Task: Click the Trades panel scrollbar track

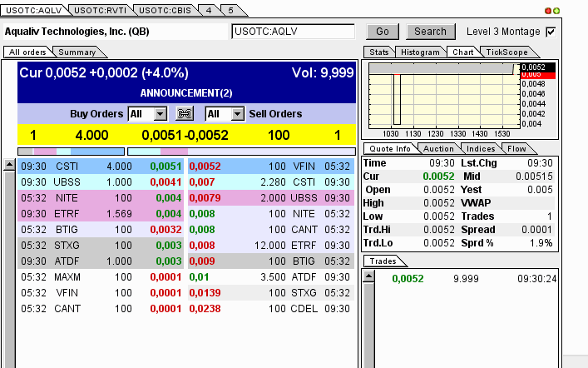Action: coord(369,326)
